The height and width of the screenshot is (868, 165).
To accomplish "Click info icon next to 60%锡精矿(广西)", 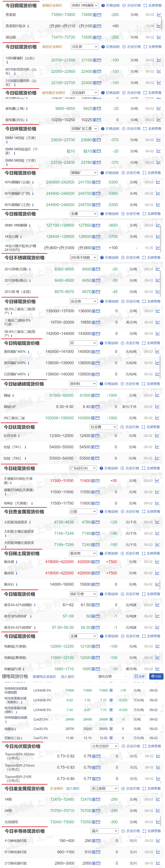I will [33, 194].
